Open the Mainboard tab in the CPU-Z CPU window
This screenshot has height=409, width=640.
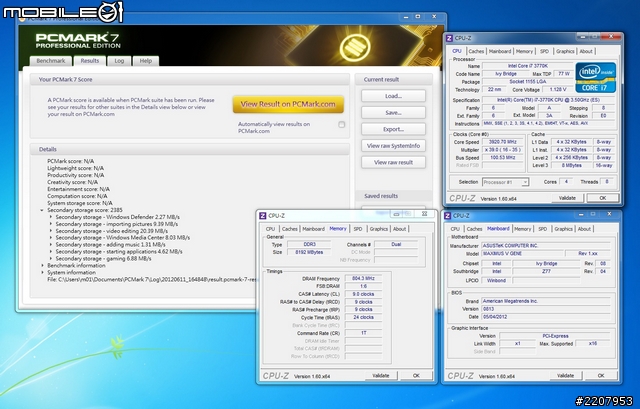click(500, 51)
